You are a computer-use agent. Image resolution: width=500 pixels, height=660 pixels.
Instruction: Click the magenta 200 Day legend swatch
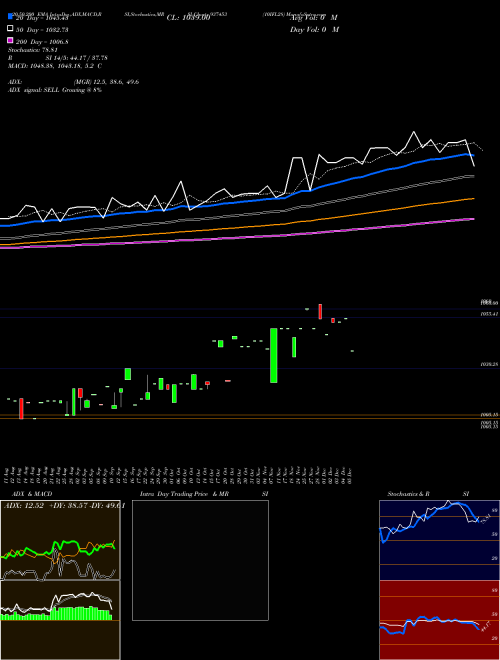pos(11,40)
